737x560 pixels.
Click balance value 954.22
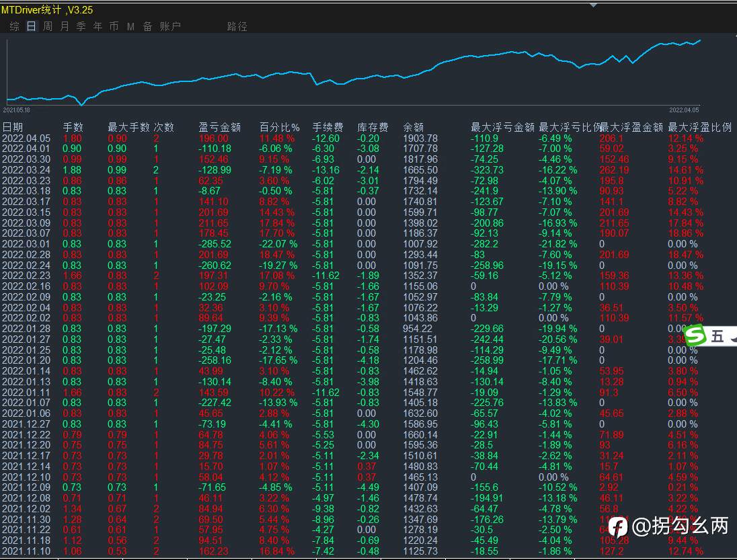tap(418, 328)
